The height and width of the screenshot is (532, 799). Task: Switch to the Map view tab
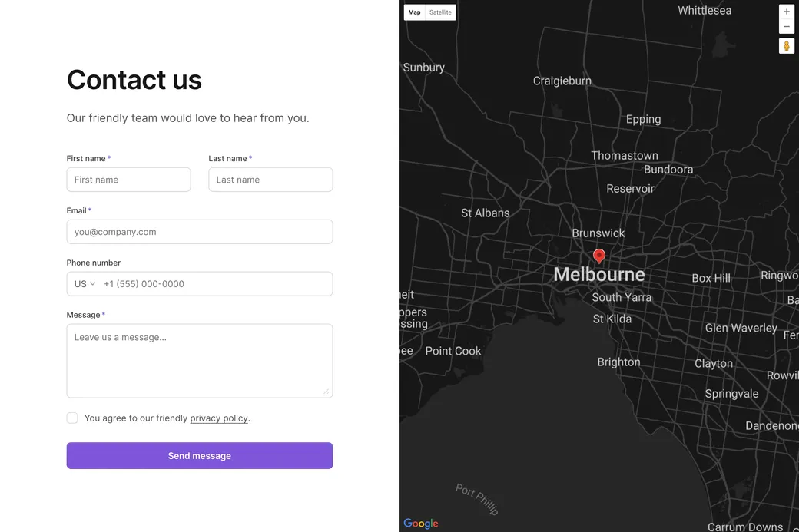pos(415,12)
